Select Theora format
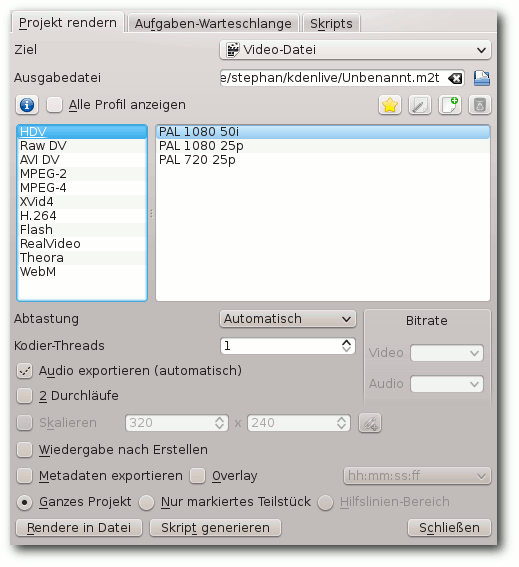The image size is (519, 567). click(82, 258)
